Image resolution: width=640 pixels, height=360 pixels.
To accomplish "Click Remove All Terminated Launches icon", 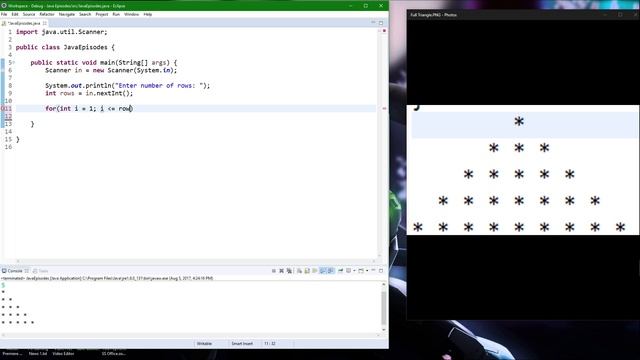I will (289, 271).
